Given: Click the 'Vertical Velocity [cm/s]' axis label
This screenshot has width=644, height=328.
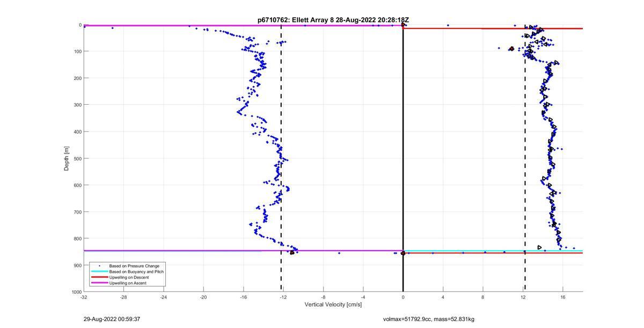Looking at the screenshot, I should (x=333, y=305).
